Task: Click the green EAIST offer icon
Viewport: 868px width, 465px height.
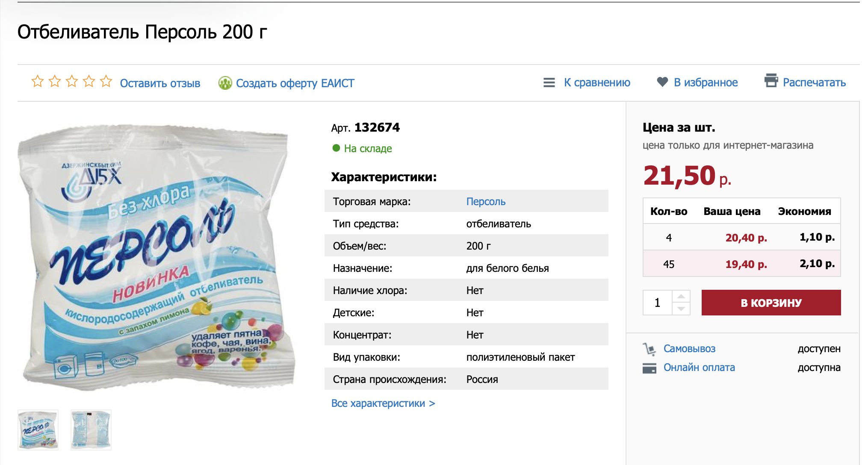Action: (225, 83)
